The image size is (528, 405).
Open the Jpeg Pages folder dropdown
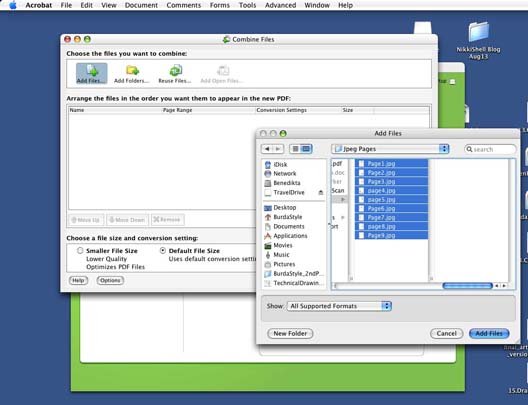(x=390, y=149)
